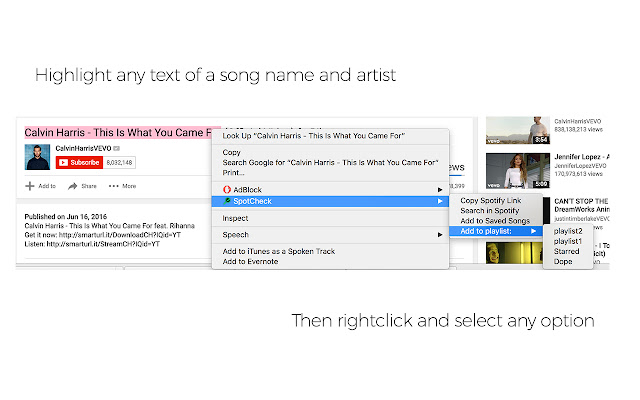Pick playlist2 from the playlist submenu

coord(568,231)
